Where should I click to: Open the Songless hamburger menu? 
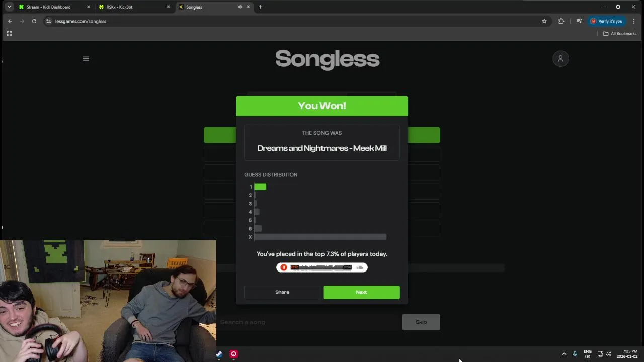coord(86,59)
